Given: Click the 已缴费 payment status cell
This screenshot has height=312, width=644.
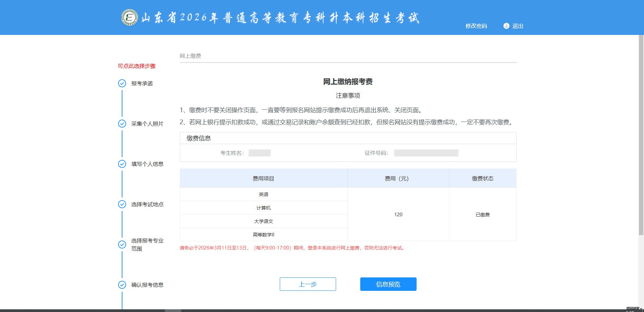Looking at the screenshot, I should pos(482,214).
